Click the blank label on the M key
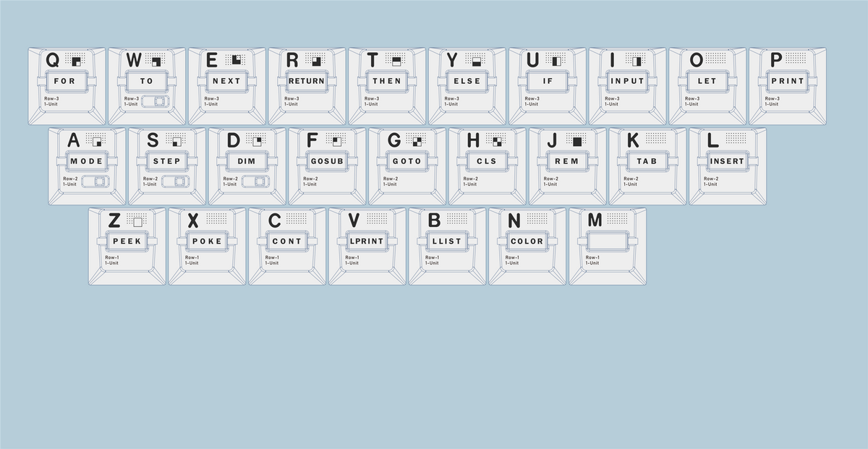This screenshot has width=868, height=449. click(x=608, y=241)
